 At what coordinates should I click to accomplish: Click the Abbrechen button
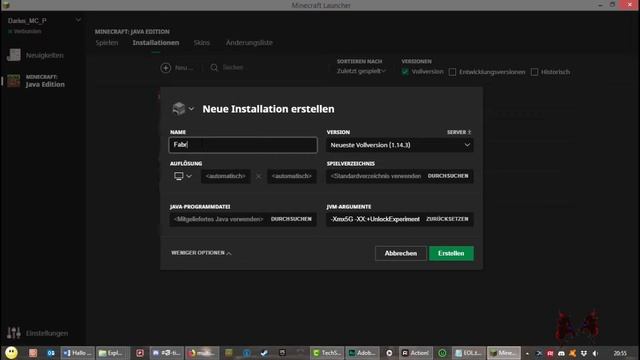point(401,253)
